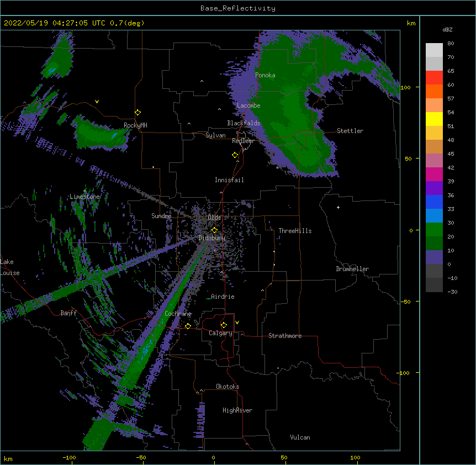
Task: Click the yellow diamond marker near RockyMH
Action: click(x=138, y=113)
